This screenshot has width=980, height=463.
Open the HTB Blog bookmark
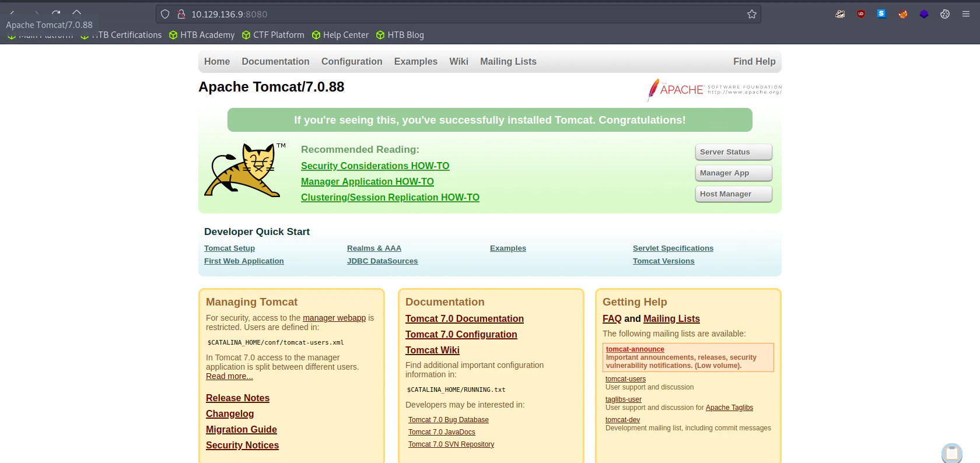[x=400, y=35]
